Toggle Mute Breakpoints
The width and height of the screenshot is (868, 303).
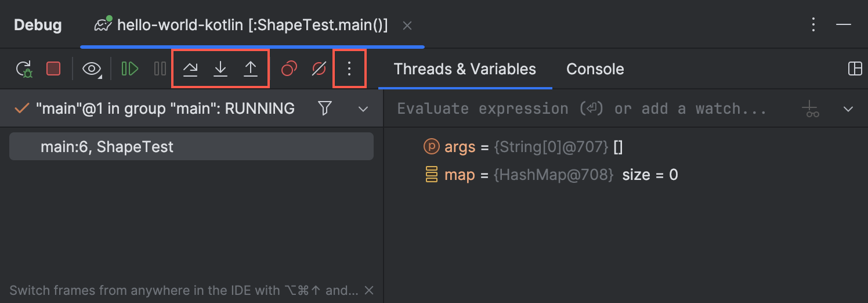tap(319, 69)
